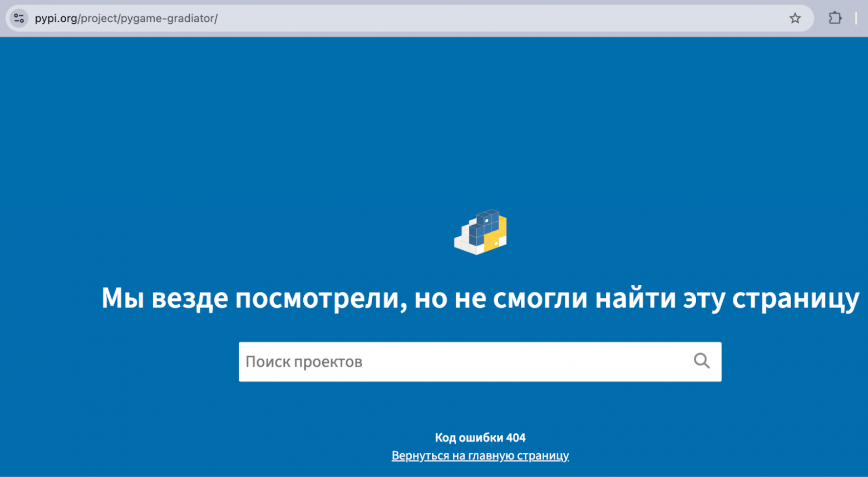Open the profile area right of extensions icon
The width and height of the screenshot is (868, 477).
click(857, 18)
